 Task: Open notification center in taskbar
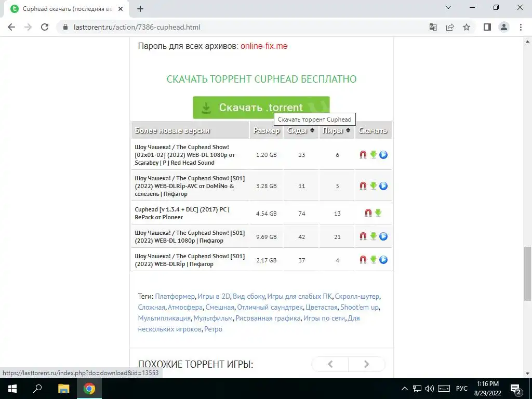click(x=516, y=389)
